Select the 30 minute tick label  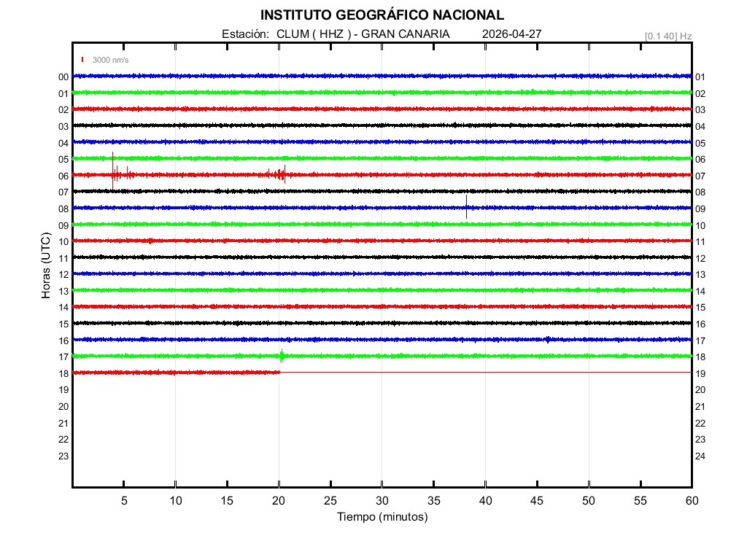[382, 500]
